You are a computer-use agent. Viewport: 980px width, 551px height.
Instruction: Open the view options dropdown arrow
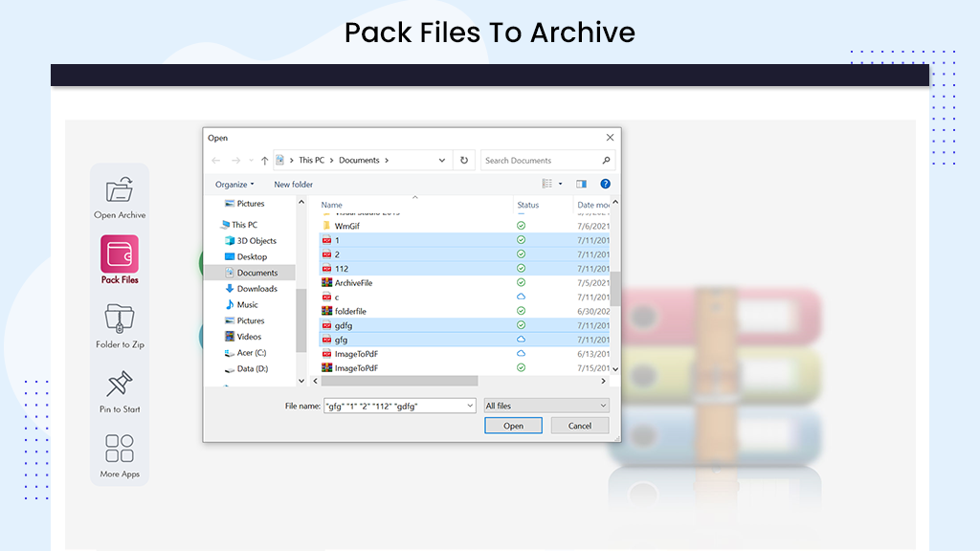[x=560, y=184]
